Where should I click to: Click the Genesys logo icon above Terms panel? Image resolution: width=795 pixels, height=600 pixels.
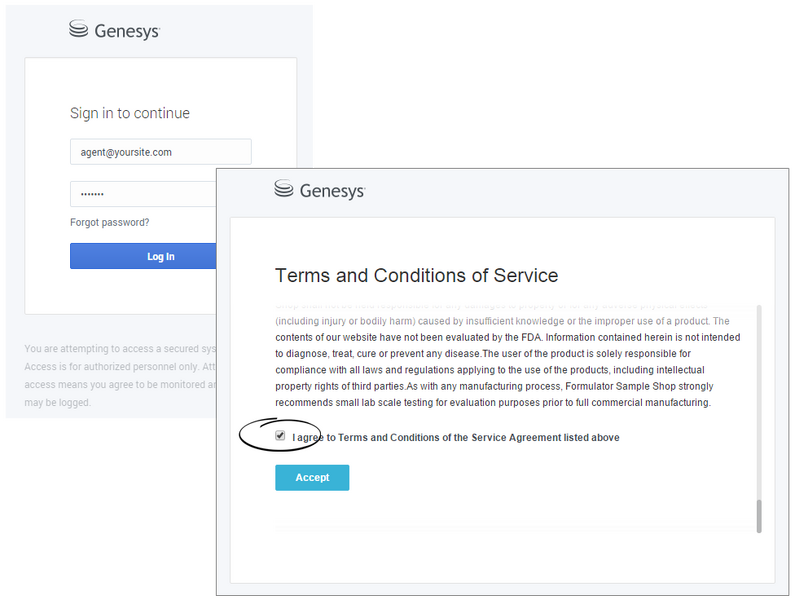pyautogui.click(x=284, y=189)
